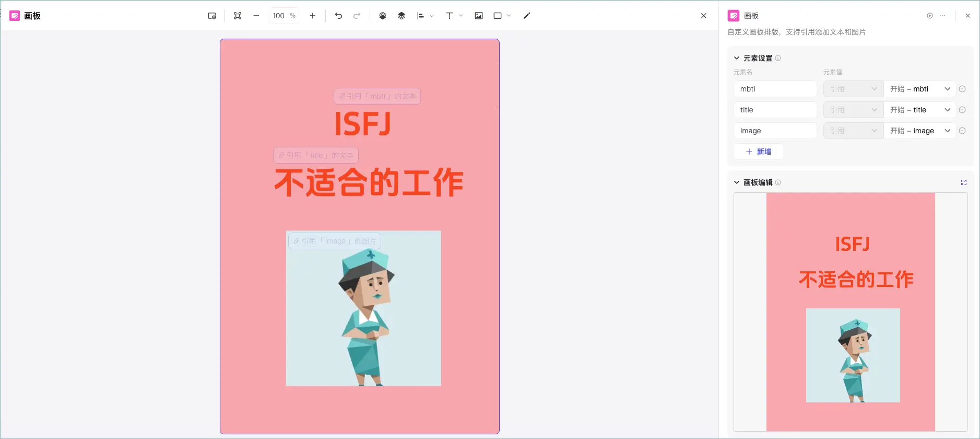The image size is (980, 439).
Task: Zoom out with the minus button
Action: tap(256, 16)
